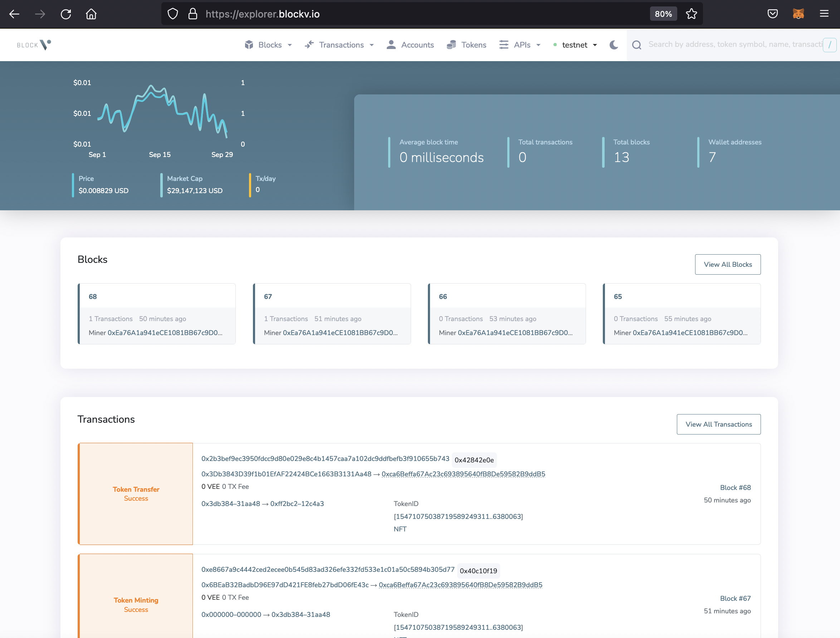Open the BlockV logo home link
Screen dimensions: 840x638
click(x=33, y=44)
